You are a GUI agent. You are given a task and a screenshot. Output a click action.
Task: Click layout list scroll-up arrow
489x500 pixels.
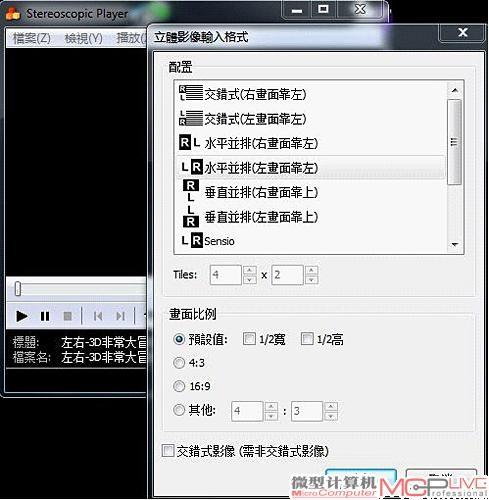[455, 90]
